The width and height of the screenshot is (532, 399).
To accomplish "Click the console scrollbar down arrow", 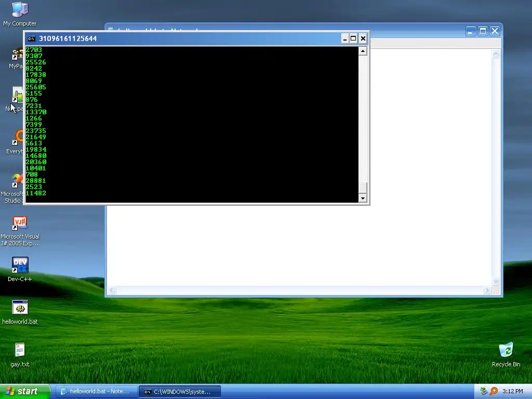I will click(363, 198).
